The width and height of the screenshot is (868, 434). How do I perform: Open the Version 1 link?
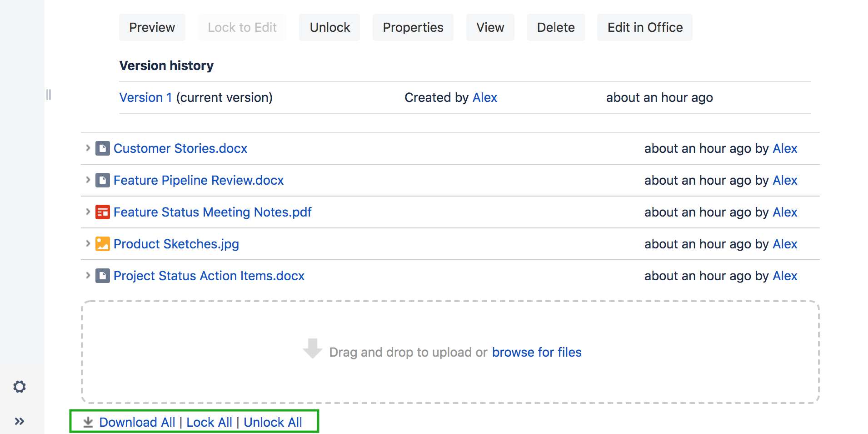click(145, 97)
